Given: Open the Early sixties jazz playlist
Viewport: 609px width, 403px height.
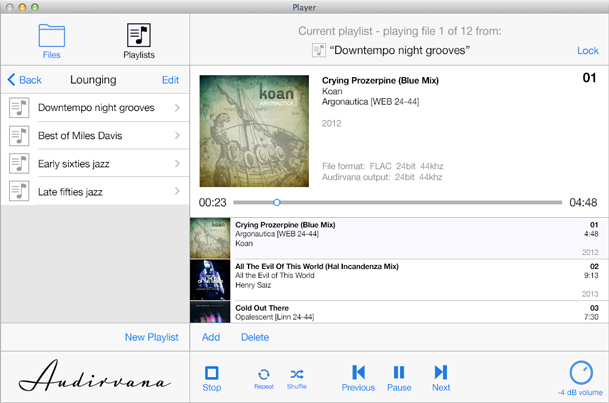Looking at the screenshot, I should (x=95, y=163).
